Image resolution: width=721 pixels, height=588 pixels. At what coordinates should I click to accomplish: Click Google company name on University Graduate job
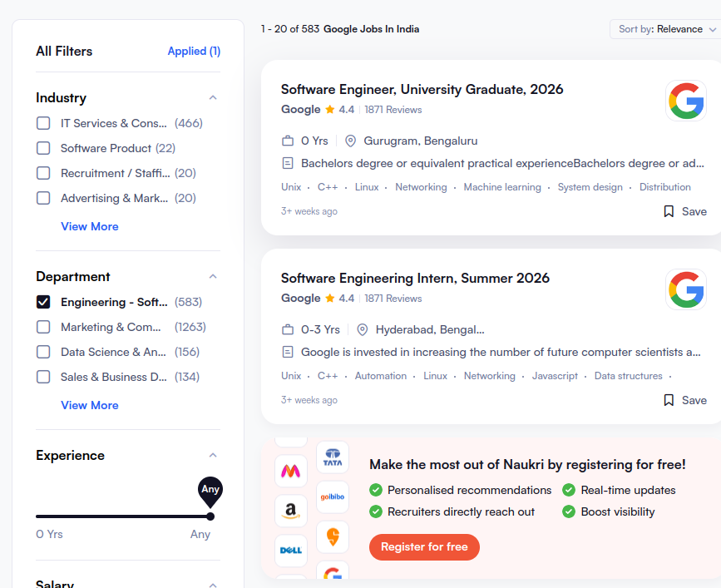click(301, 110)
